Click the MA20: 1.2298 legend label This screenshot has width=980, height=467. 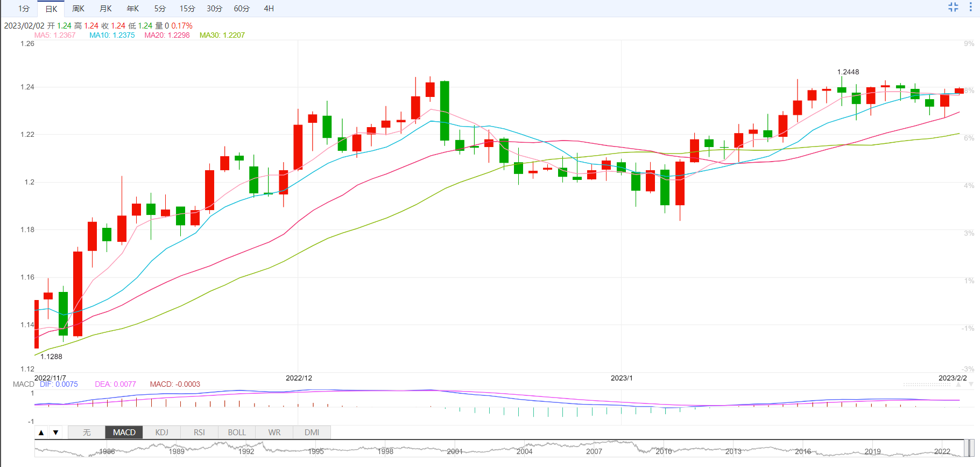(x=167, y=35)
